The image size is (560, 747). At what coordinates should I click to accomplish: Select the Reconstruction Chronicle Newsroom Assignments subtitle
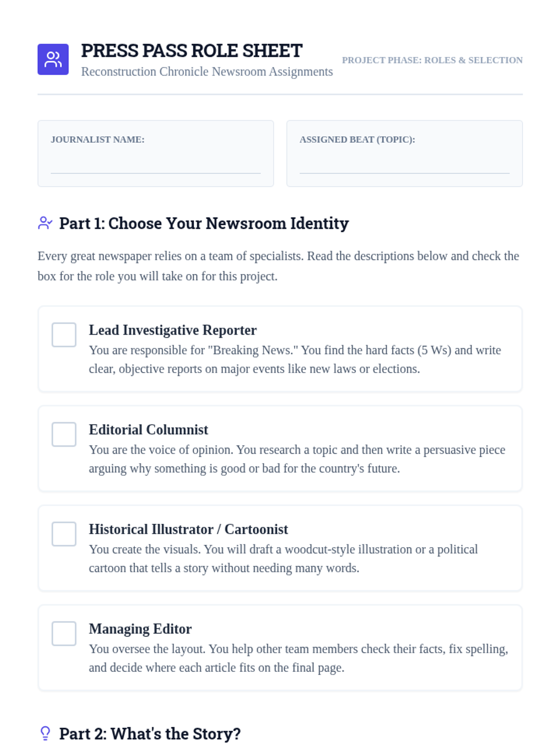[x=207, y=71]
